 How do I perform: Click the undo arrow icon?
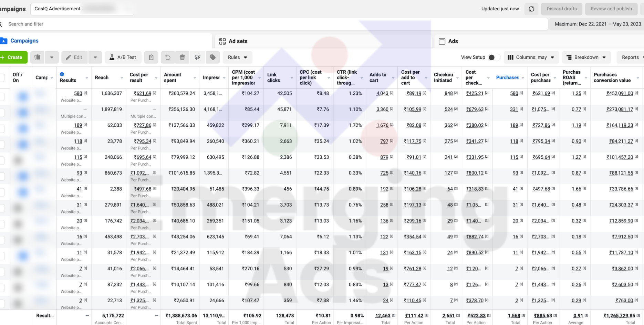(x=168, y=57)
